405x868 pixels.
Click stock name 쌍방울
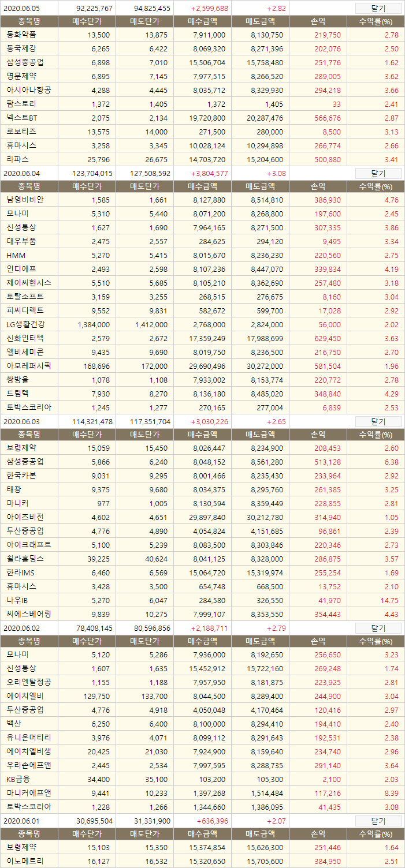click(17, 380)
